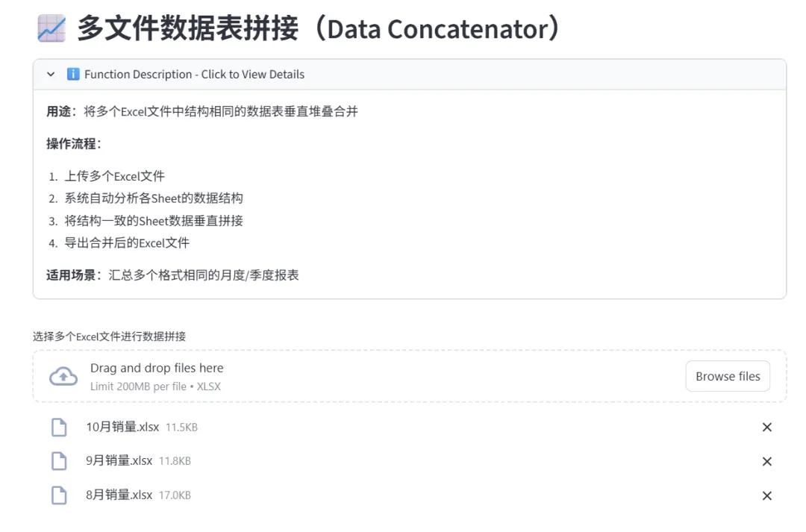Click the blue info icon in expander header

73,74
